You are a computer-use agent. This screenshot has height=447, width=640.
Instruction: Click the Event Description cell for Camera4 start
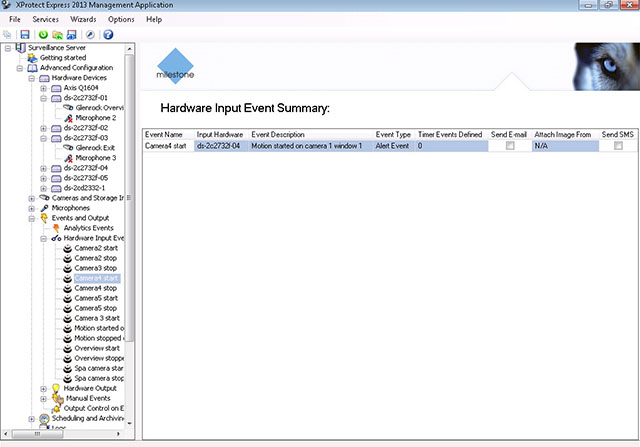pyautogui.click(x=310, y=146)
